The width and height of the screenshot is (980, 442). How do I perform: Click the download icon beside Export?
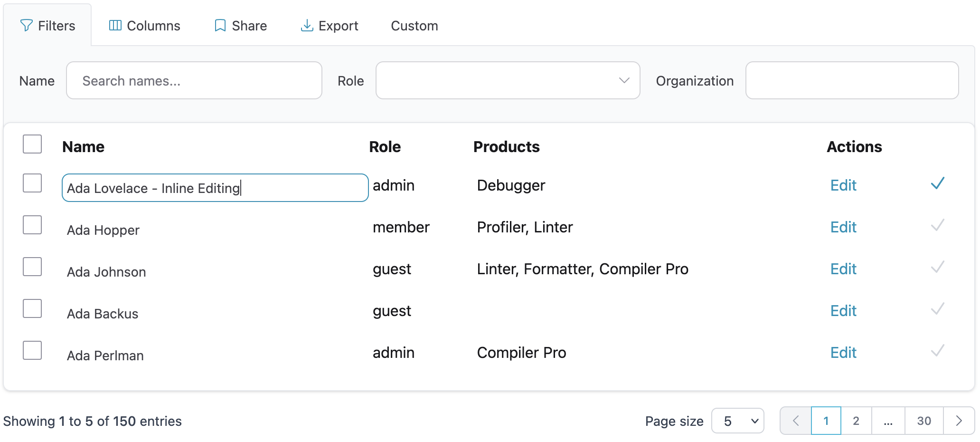coord(307,25)
